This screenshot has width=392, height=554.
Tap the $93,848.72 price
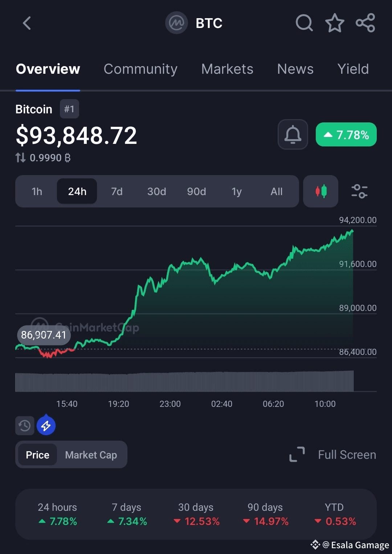[76, 136]
